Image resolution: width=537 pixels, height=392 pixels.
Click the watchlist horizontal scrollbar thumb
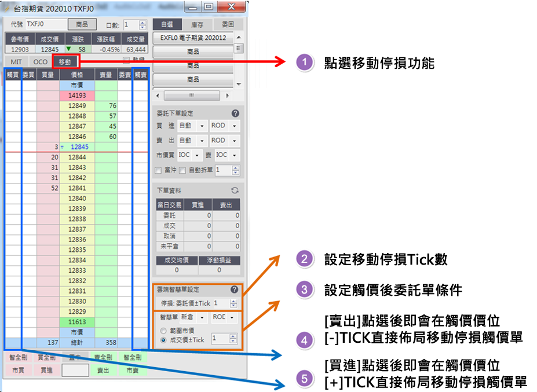tap(192, 96)
